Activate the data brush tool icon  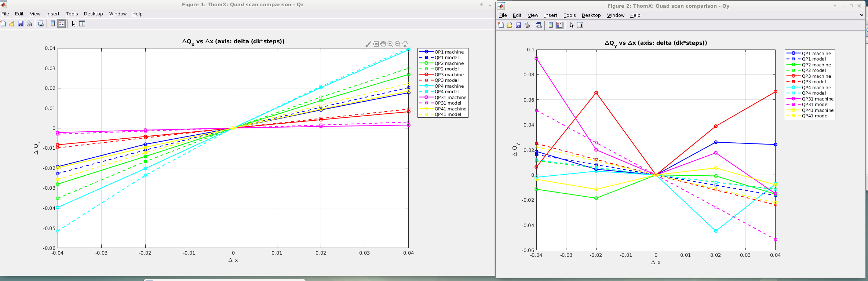[x=368, y=44]
